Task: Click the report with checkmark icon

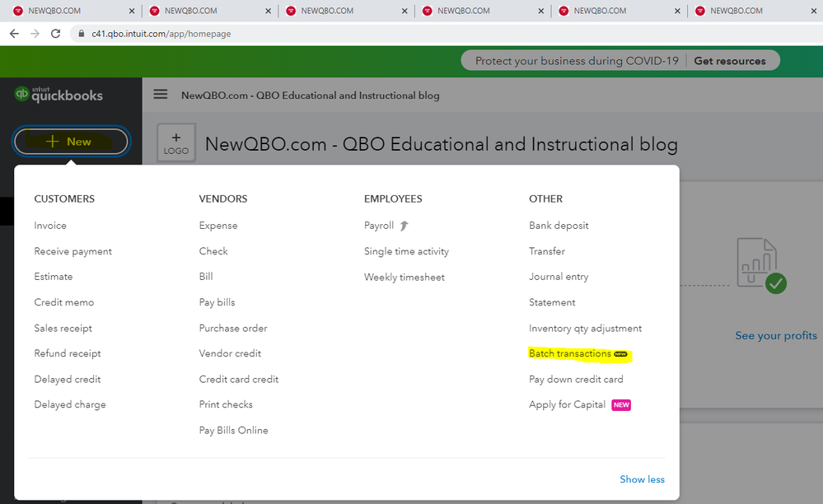Action: 760,265
